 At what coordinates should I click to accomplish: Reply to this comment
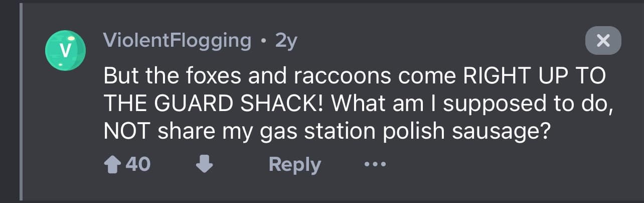pos(294,164)
